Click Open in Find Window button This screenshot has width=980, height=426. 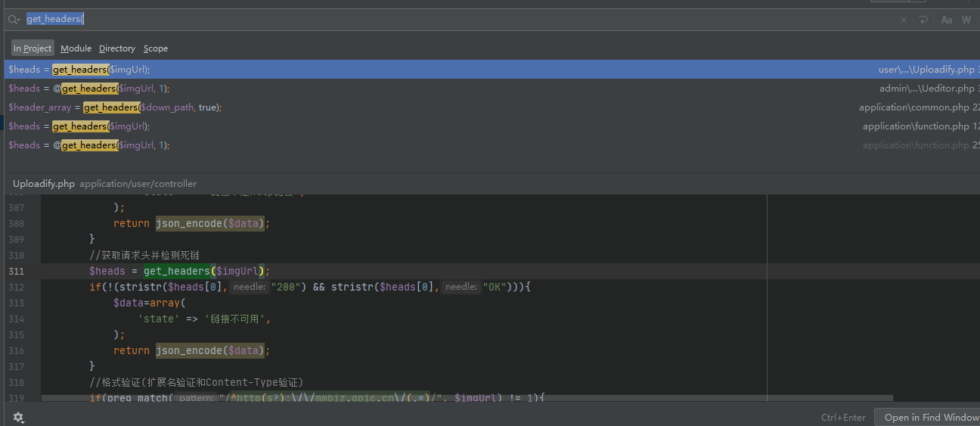[x=930, y=417]
